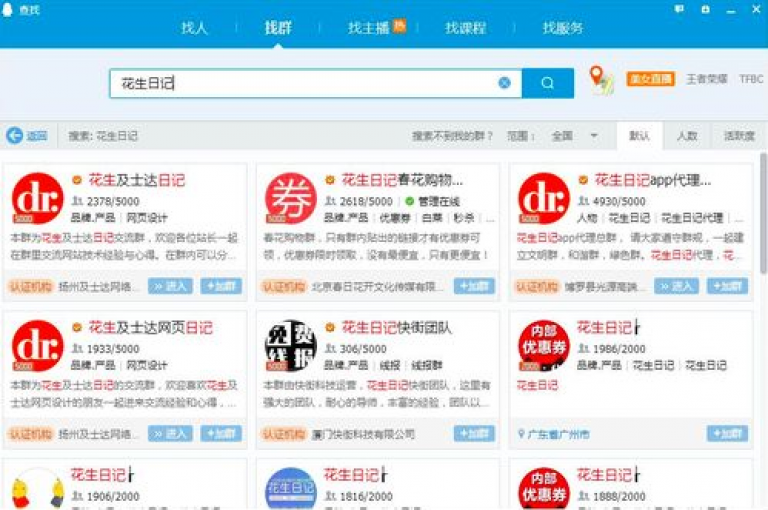Select the 默认 sort tab
768x510 pixels.
pyautogui.click(x=639, y=136)
